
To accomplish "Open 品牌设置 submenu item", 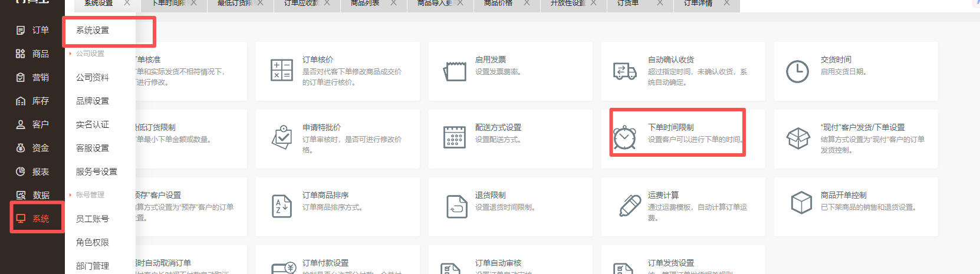I will coord(93,101).
